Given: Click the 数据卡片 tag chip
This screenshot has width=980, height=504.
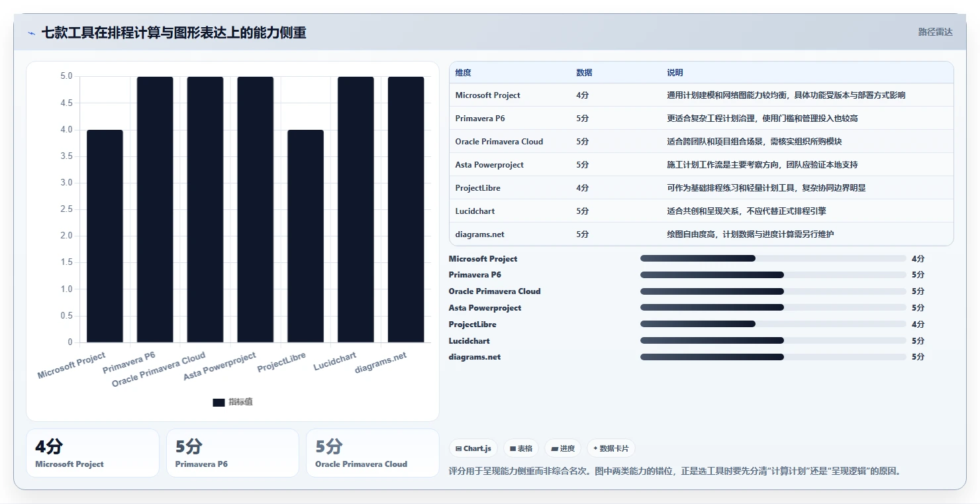Looking at the screenshot, I should coord(611,448).
